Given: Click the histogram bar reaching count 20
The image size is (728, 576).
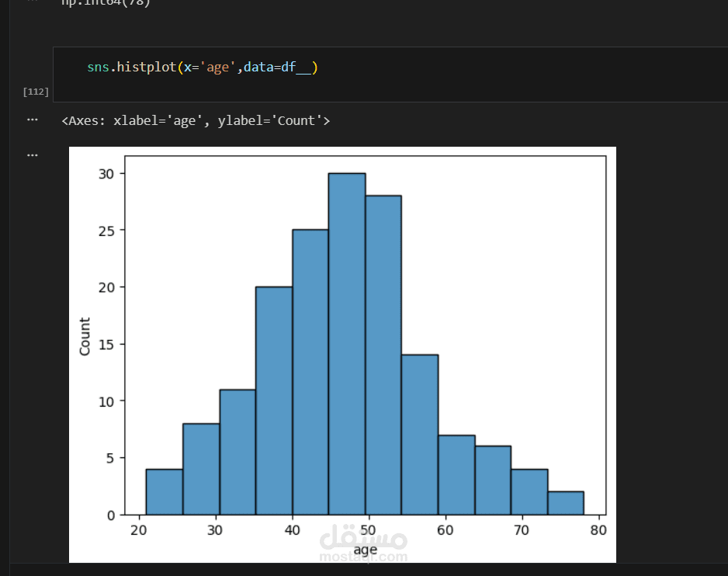Looking at the screenshot, I should tap(273, 400).
